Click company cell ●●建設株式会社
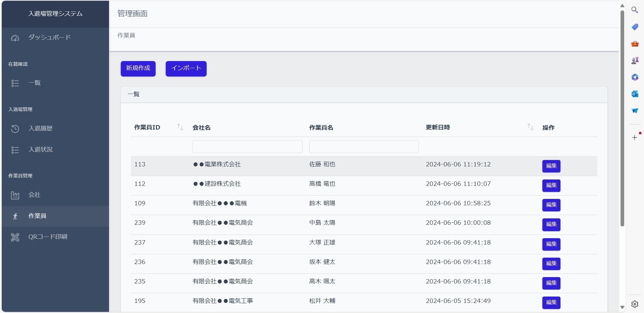 (217, 184)
